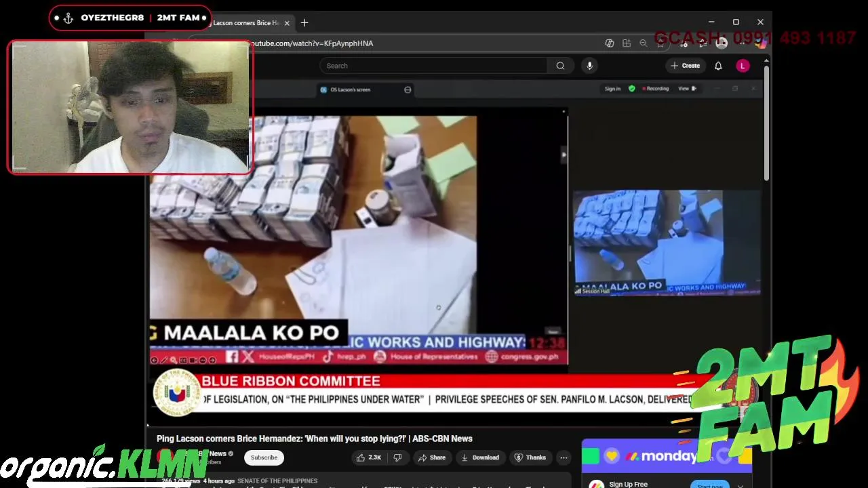
Task: Click the Recording indicator in meeting bar
Action: (x=655, y=89)
